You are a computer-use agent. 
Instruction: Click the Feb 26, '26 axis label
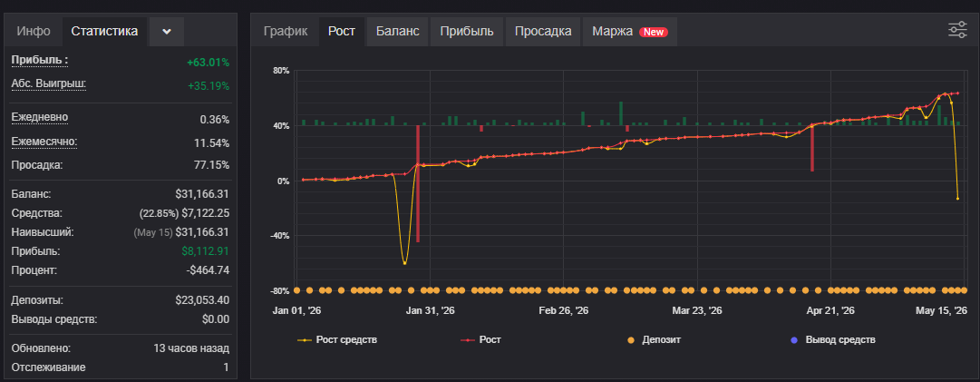pos(564,310)
